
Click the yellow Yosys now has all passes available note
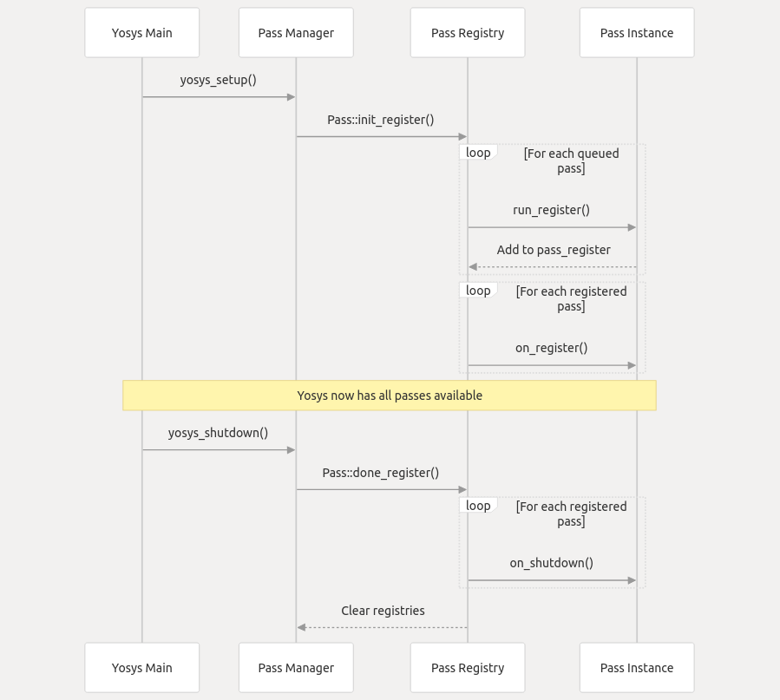tap(390, 396)
